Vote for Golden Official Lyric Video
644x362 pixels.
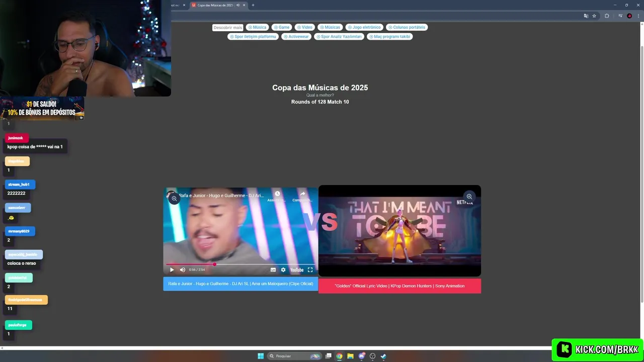click(x=399, y=286)
